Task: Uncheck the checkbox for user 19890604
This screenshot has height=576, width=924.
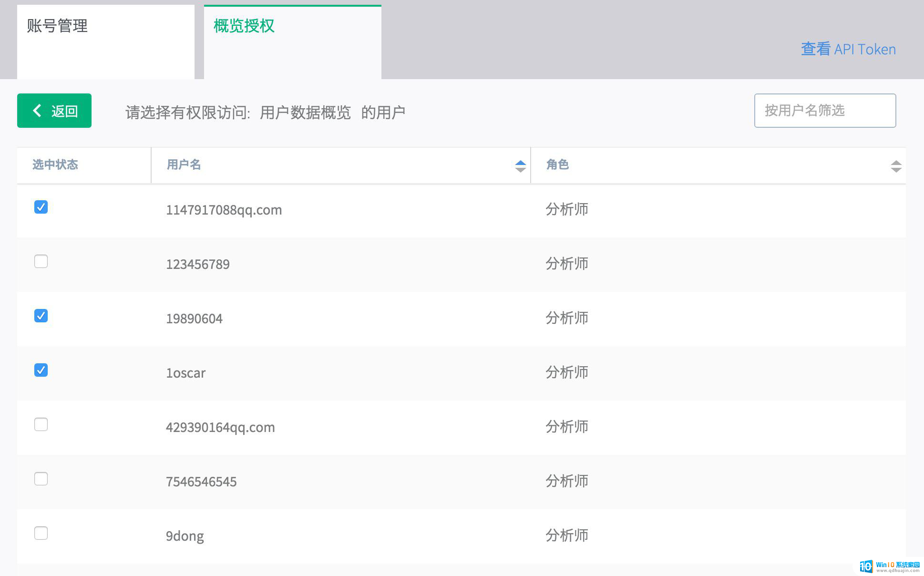Action: click(x=41, y=316)
